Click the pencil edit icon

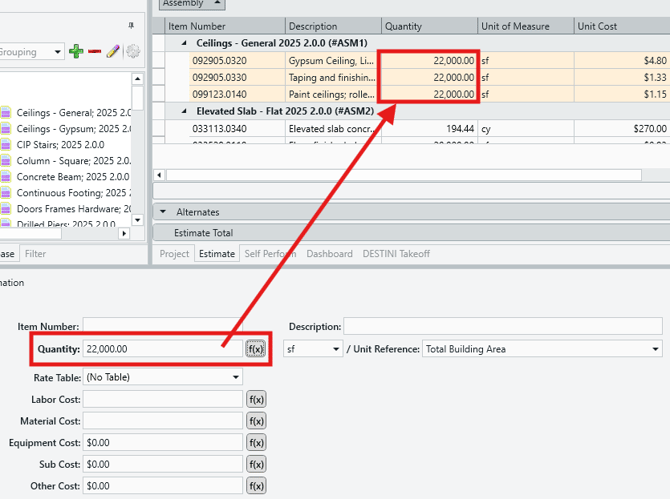coord(113,51)
